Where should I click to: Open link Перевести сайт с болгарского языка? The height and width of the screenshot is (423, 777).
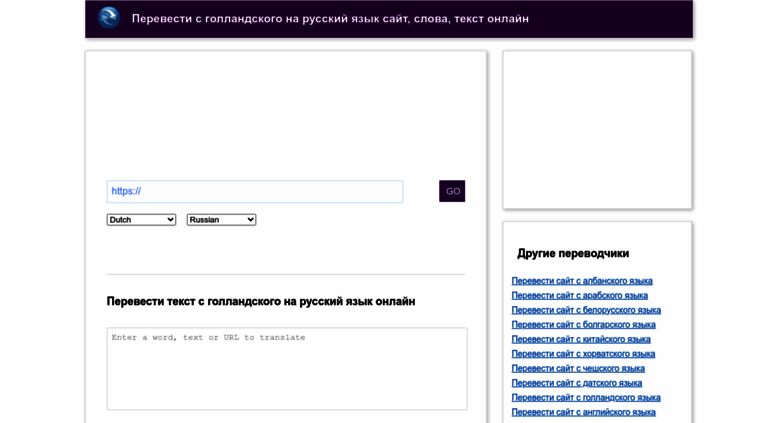click(x=583, y=325)
